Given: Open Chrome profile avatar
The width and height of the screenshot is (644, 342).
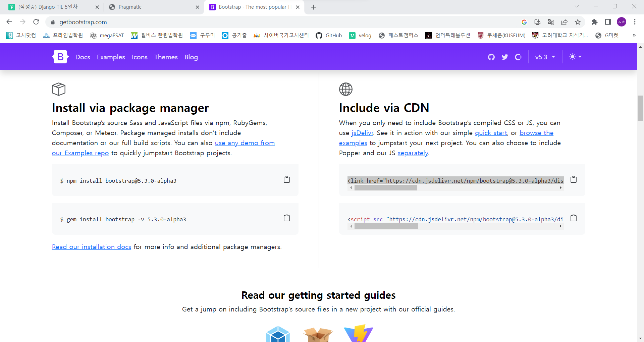Looking at the screenshot, I should click(622, 22).
